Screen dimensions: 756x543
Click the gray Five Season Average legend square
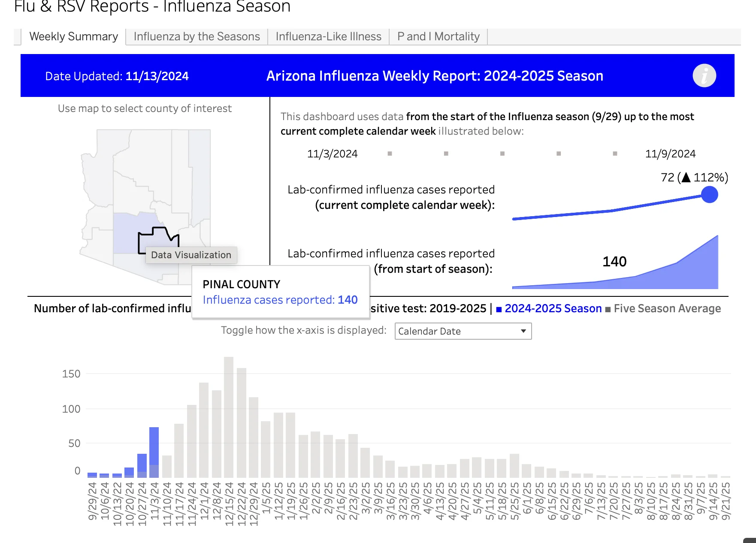(x=608, y=309)
